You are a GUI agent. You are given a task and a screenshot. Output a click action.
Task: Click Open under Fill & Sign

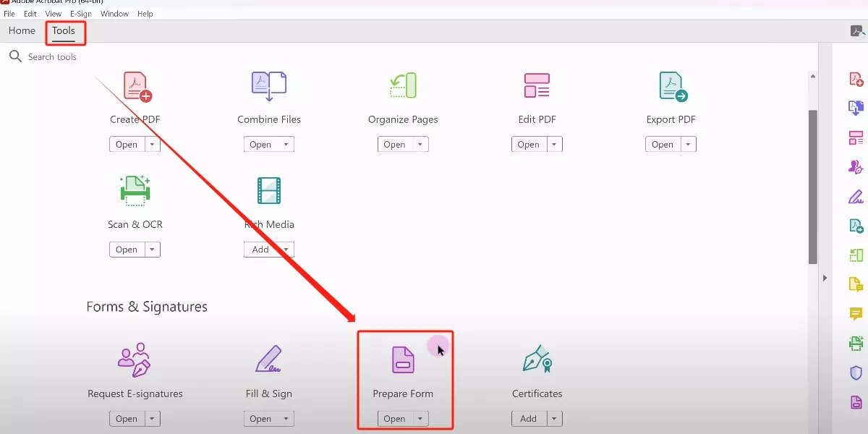[263, 418]
